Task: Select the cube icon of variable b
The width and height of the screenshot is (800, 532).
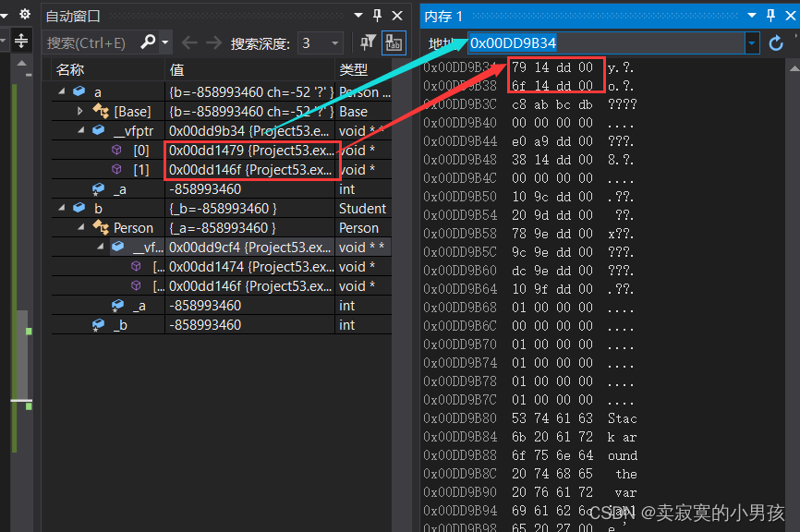Action: coord(79,208)
